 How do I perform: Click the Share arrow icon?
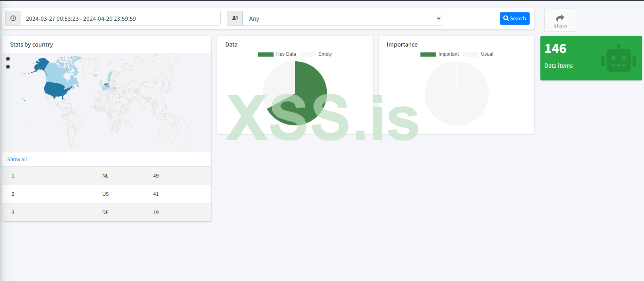click(560, 18)
